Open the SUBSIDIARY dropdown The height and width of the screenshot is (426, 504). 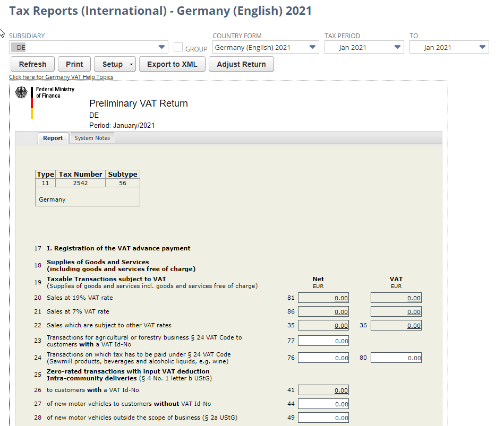click(x=162, y=47)
